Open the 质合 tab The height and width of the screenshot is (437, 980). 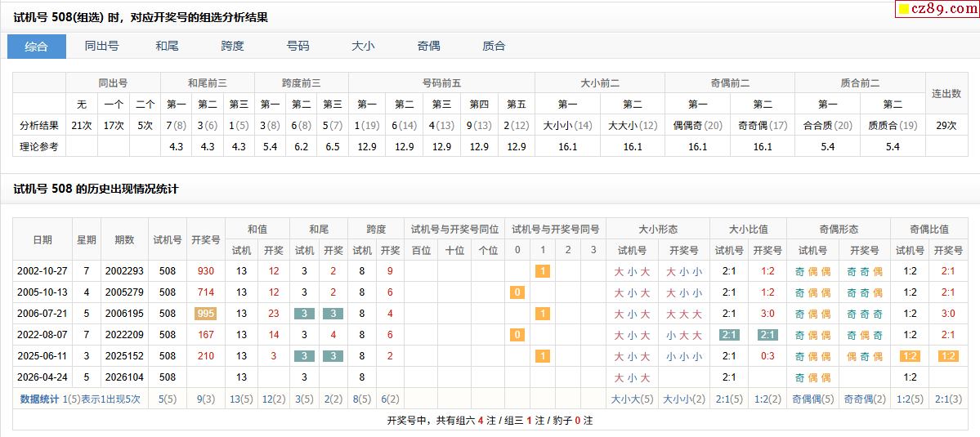pyautogui.click(x=494, y=47)
